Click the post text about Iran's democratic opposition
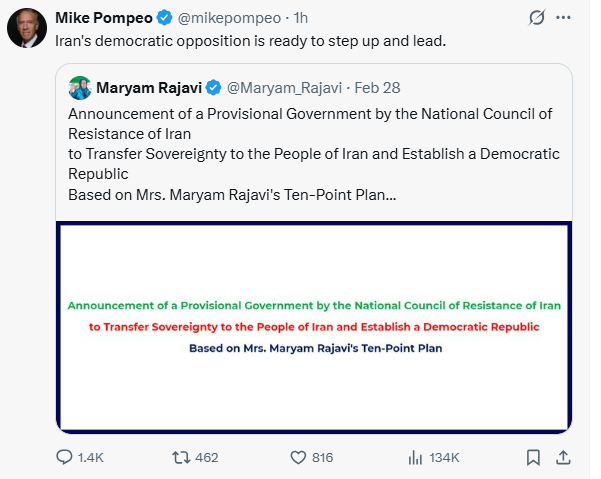Viewport: 601px width, 479px height. [x=252, y=40]
